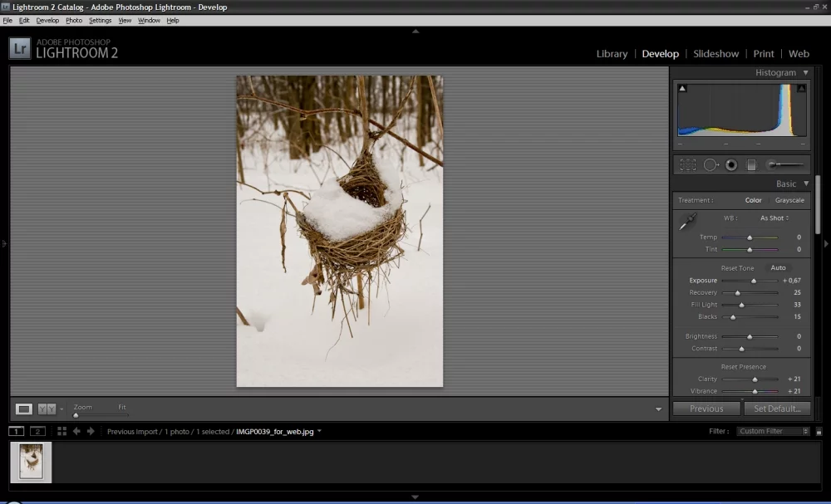831x504 pixels.
Task: Toggle highlight clipping indicator in histogram
Action: pos(801,88)
